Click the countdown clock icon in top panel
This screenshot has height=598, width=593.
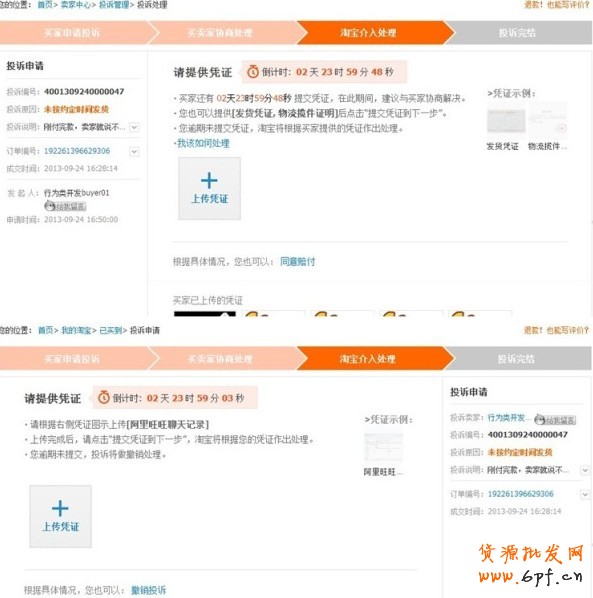(253, 71)
